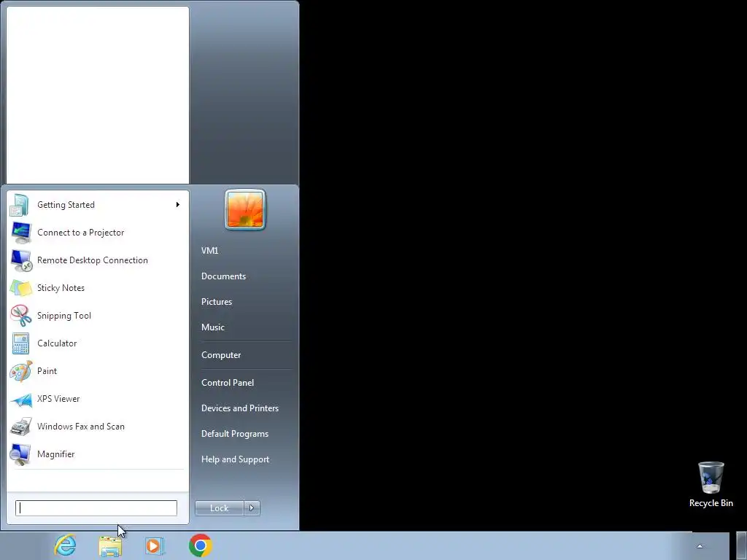
Task: Launch the Paint palette icon
Action: (20, 371)
